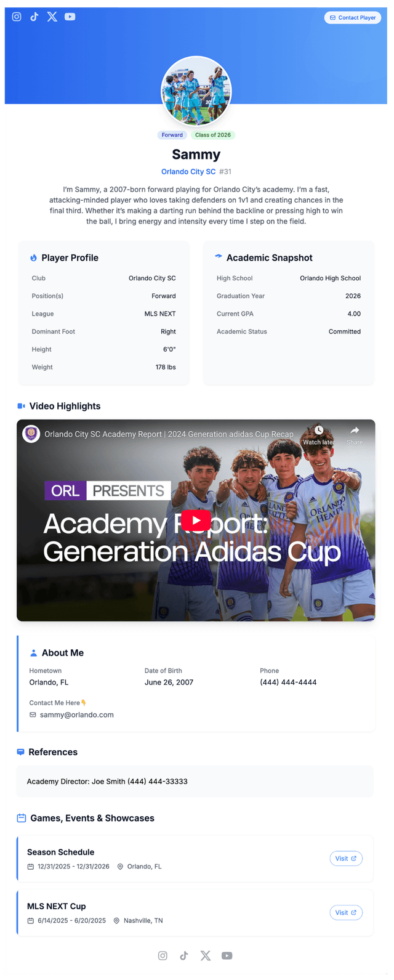This screenshot has width=394, height=980.
Task: Click Sammy's profile photo
Action: coord(196,91)
